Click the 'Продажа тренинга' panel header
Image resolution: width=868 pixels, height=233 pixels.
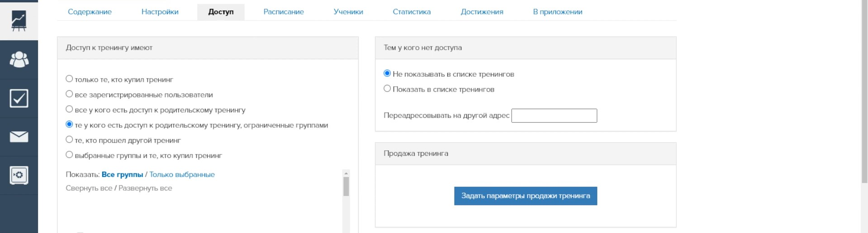(526, 154)
